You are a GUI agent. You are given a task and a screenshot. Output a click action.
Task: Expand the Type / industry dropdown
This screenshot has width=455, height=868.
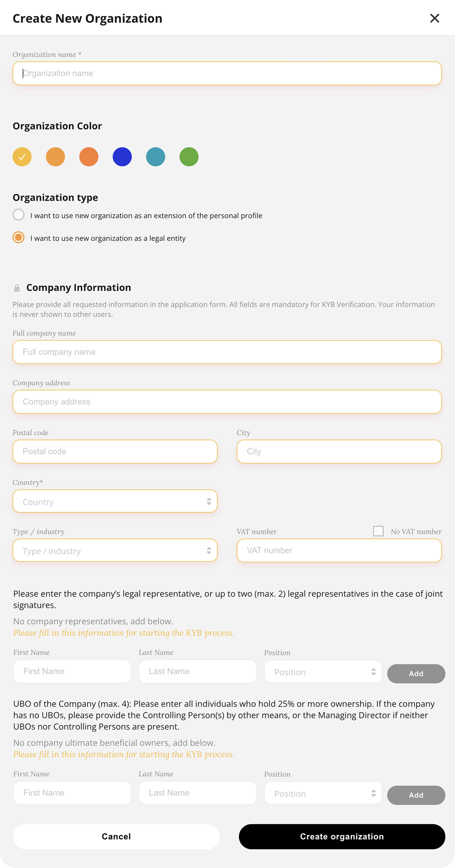pyautogui.click(x=115, y=550)
